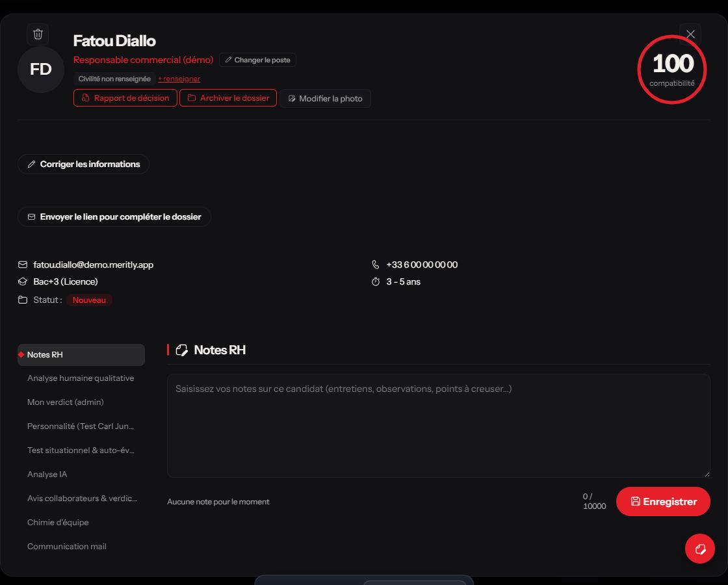This screenshot has height=585, width=728.
Task: Click Changer le poste button
Action: click(x=257, y=60)
